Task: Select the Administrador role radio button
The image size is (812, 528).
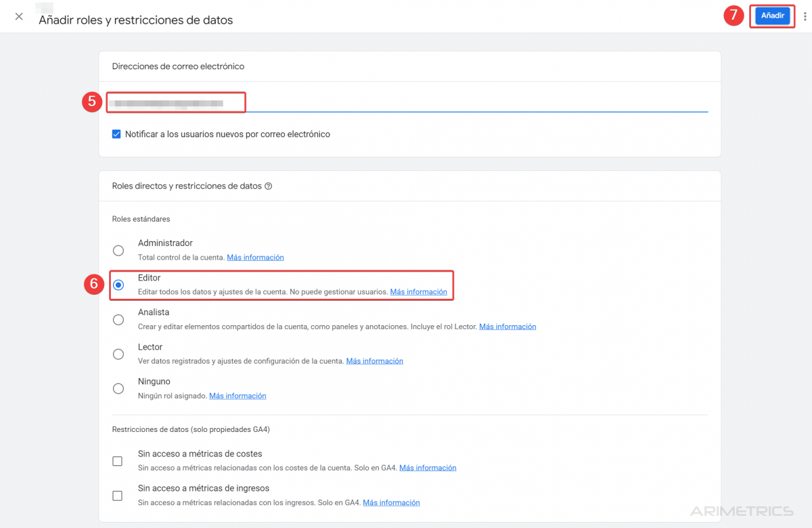Action: (x=118, y=251)
